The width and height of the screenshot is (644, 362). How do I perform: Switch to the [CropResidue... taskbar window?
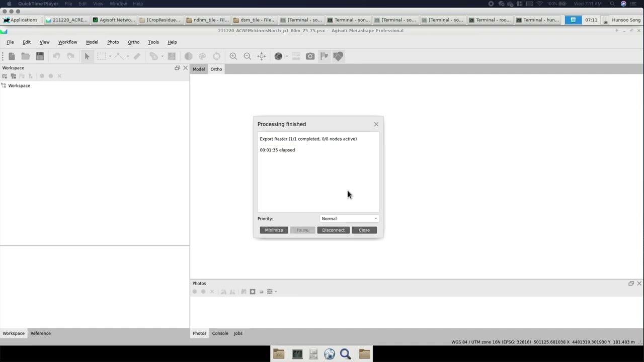pyautogui.click(x=160, y=20)
